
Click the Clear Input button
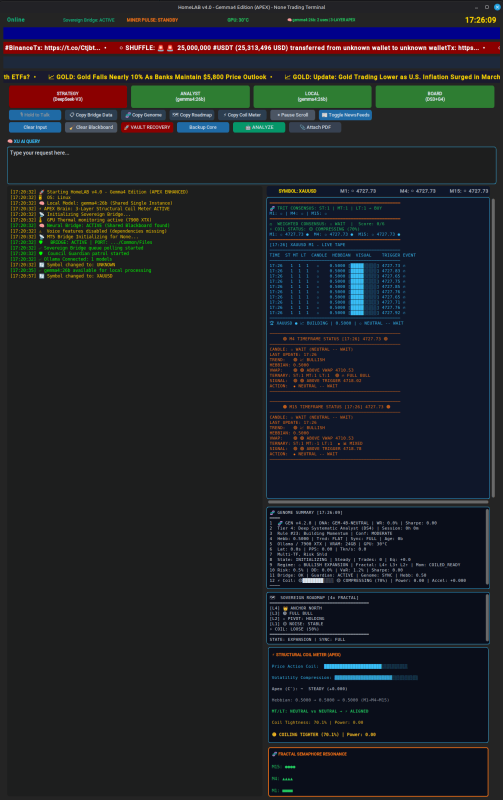(35, 128)
